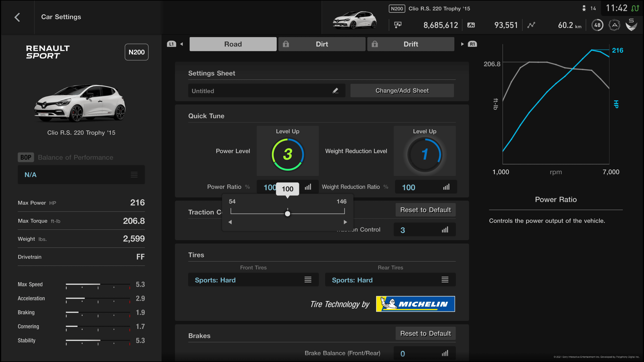Click the 216 HP peak label on graph
This screenshot has height=362, width=644.
[x=618, y=50]
